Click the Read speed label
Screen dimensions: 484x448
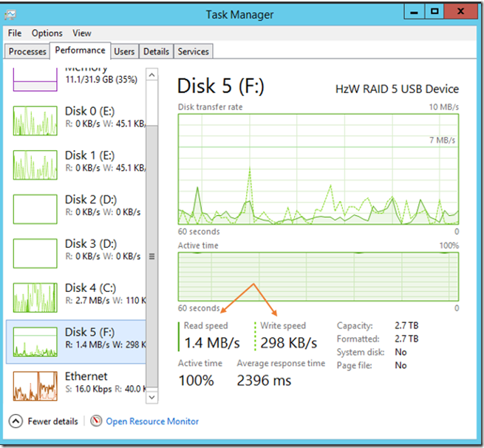pyautogui.click(x=206, y=325)
